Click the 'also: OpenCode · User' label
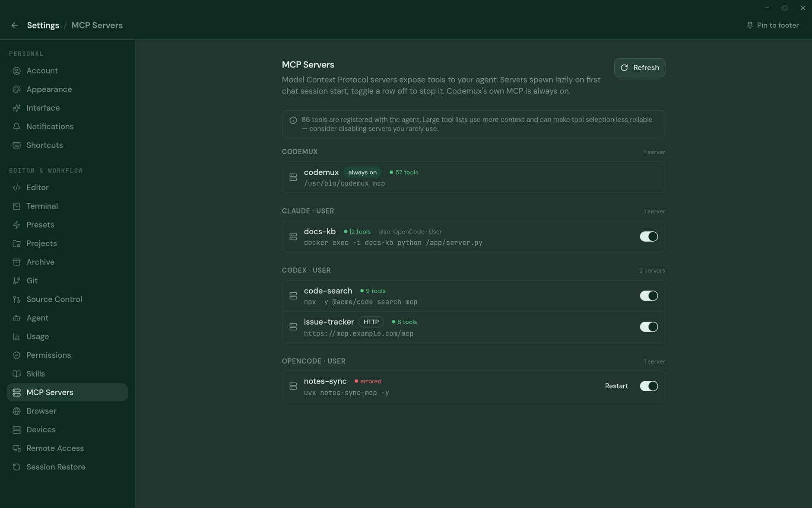Image resolution: width=812 pixels, height=508 pixels. coord(410,232)
